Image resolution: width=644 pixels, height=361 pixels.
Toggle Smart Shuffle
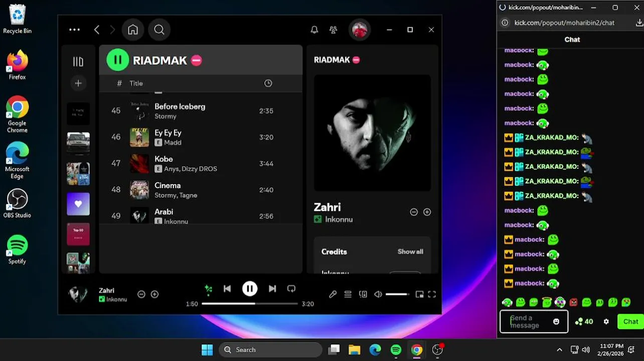208,289
